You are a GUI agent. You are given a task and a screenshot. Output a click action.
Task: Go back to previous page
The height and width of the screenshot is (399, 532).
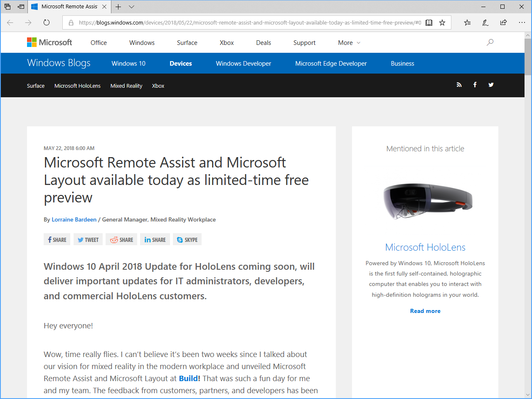click(10, 22)
